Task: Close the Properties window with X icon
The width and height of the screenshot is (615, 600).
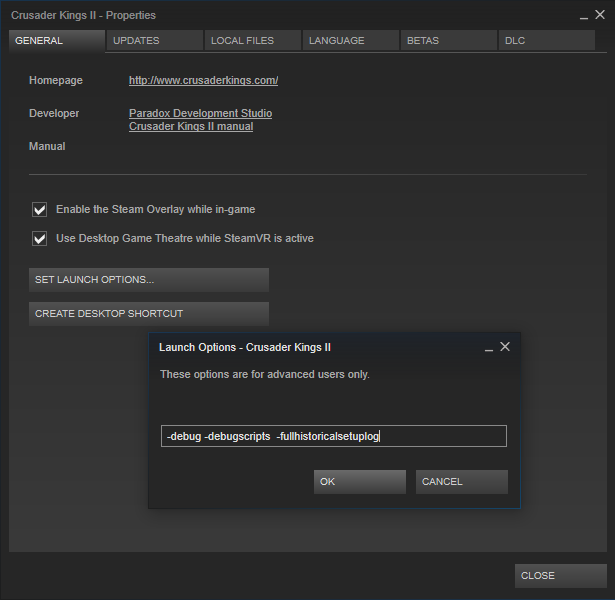Action: tap(600, 15)
